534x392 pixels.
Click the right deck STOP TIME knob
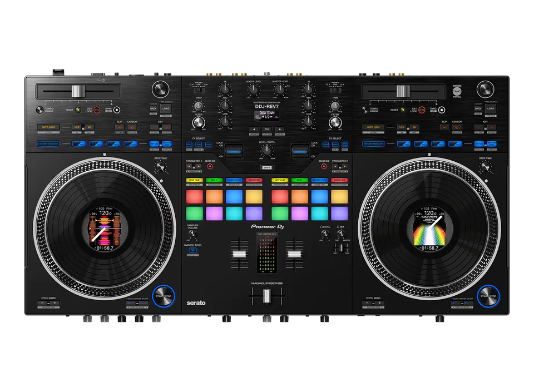(485, 167)
